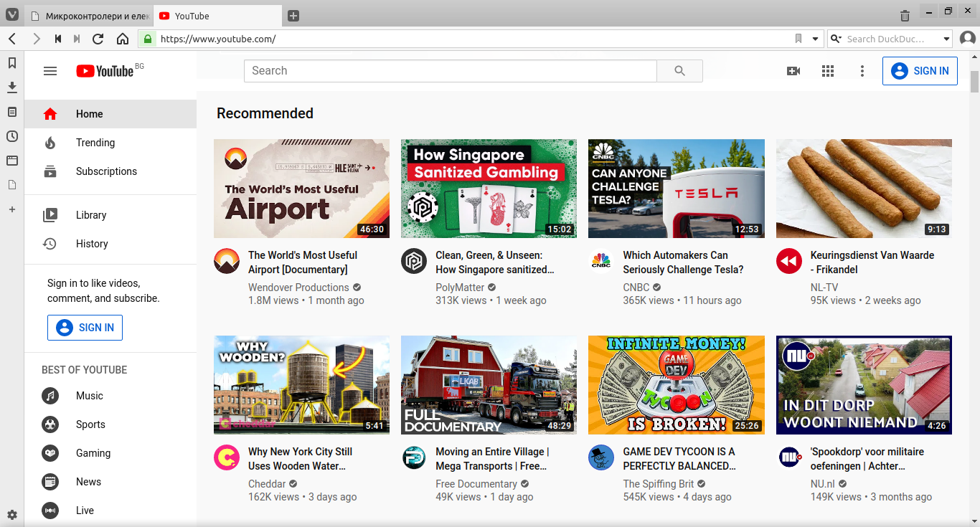
Task: Select Home in the sidebar
Action: (x=110, y=114)
